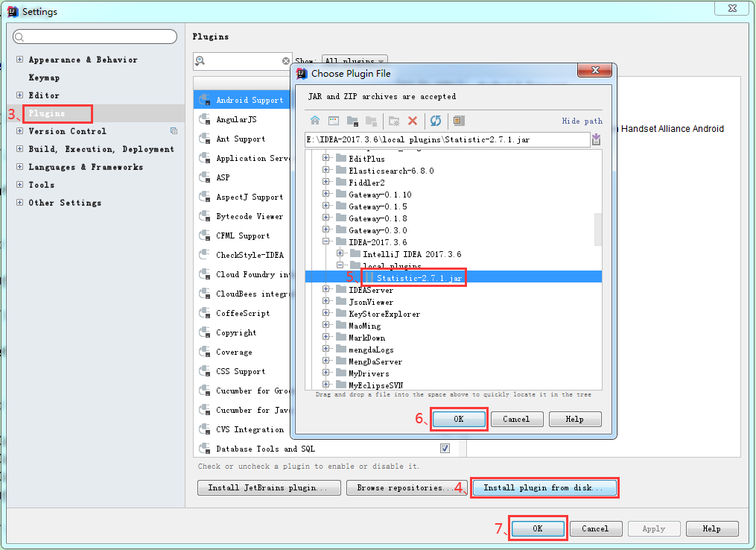The width and height of the screenshot is (756, 550).
Task: Click the Copyright plugin icon
Action: point(204,332)
